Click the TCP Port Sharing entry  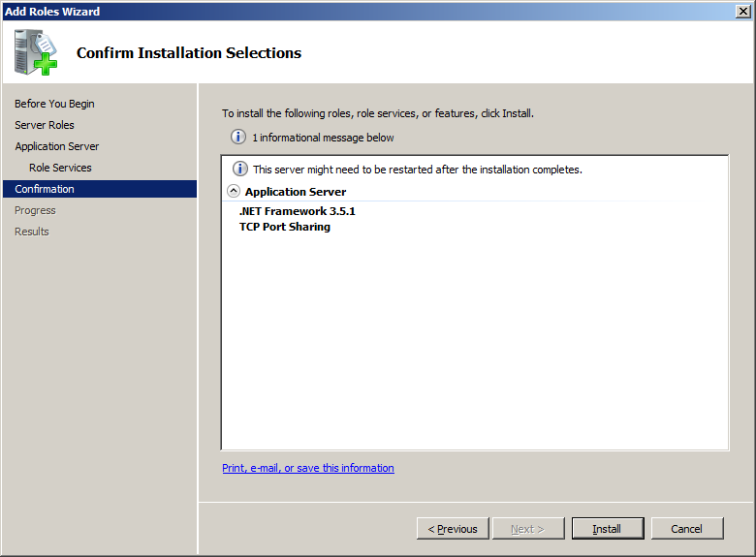pos(285,227)
